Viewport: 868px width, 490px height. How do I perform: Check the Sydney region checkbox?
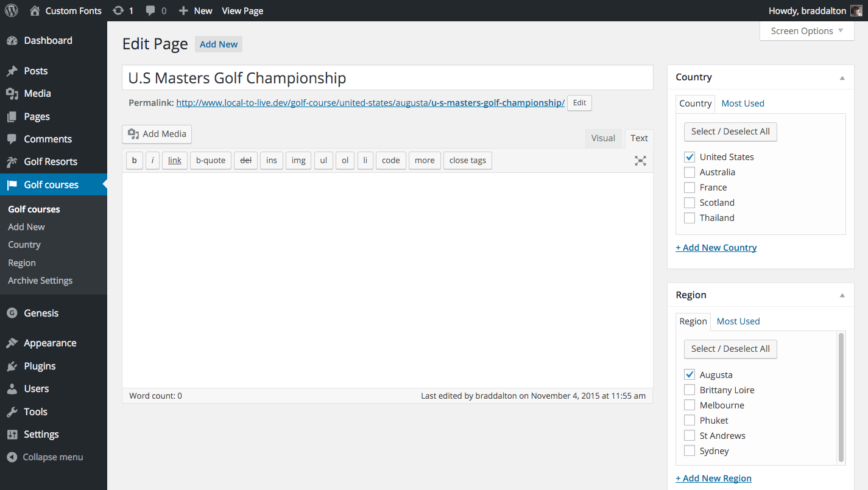tap(690, 451)
